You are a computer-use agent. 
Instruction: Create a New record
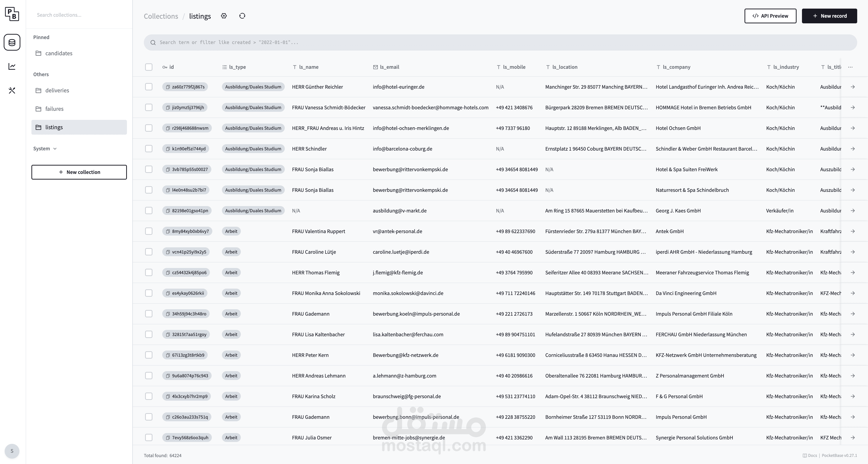(829, 16)
